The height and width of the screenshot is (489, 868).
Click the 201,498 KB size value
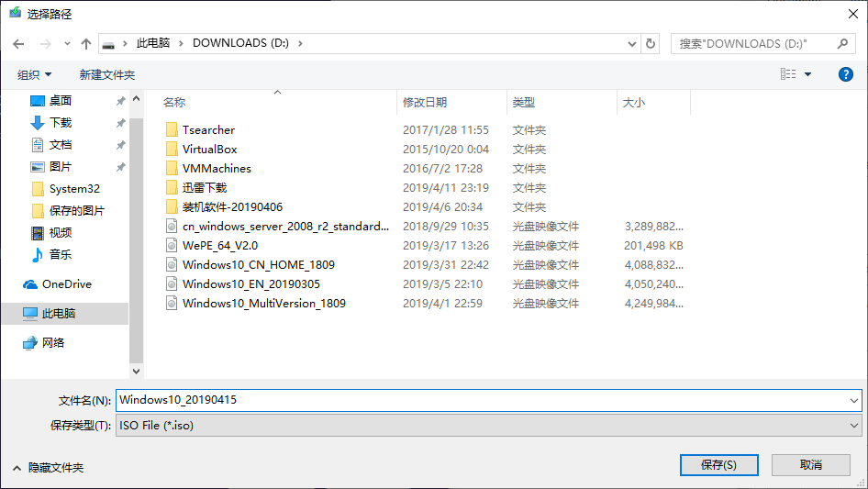pos(654,245)
